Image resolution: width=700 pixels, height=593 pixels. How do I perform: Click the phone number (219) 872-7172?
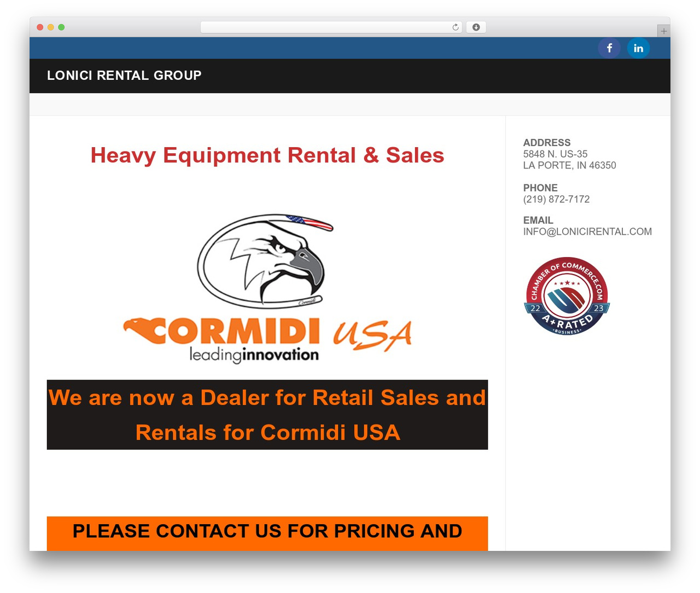(556, 200)
